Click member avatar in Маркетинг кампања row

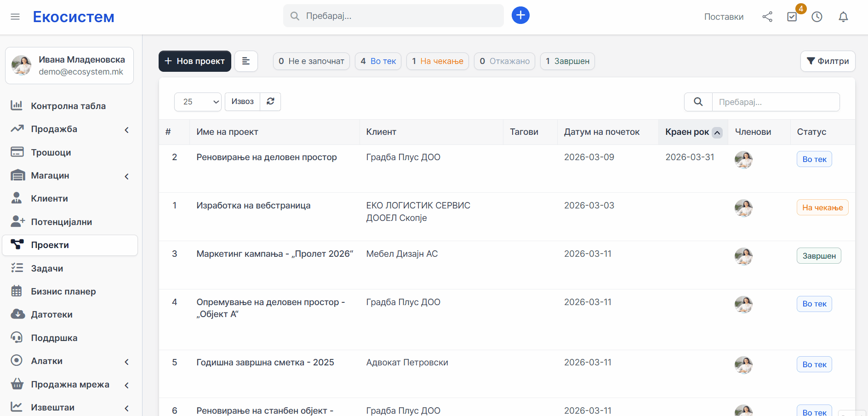[x=743, y=256]
